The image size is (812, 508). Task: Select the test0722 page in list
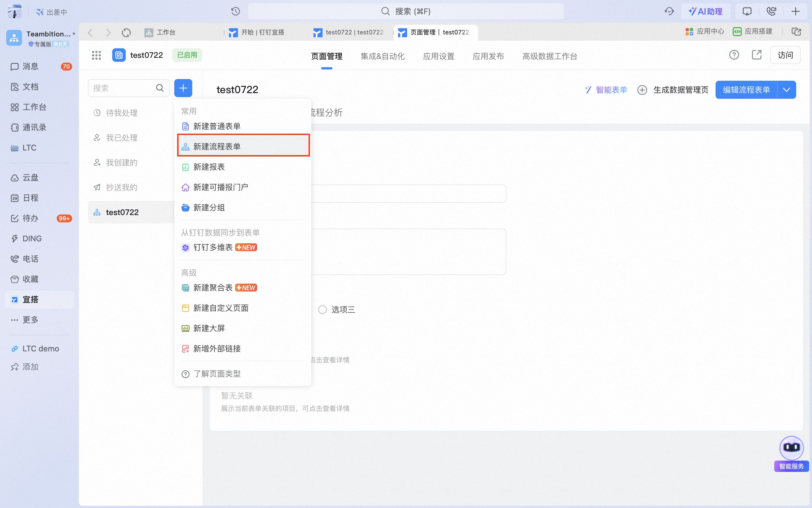[x=131, y=212]
